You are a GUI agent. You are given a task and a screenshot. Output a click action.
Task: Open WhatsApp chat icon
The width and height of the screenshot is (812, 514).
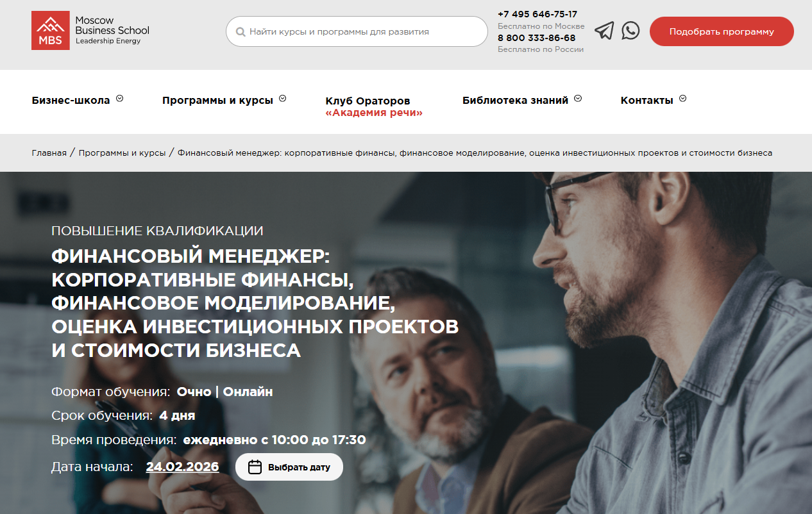630,30
